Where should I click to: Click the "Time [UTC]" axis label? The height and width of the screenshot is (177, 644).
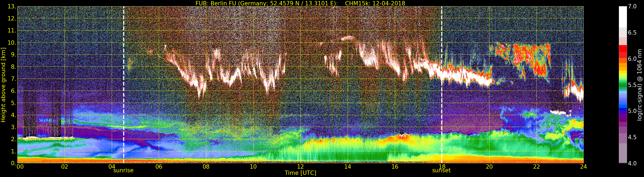point(300,173)
